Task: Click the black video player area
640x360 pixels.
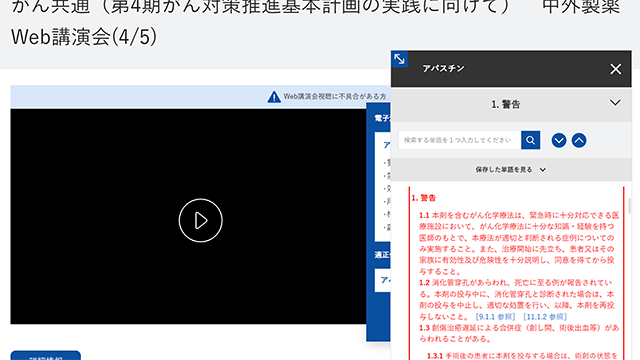Action: click(188, 216)
